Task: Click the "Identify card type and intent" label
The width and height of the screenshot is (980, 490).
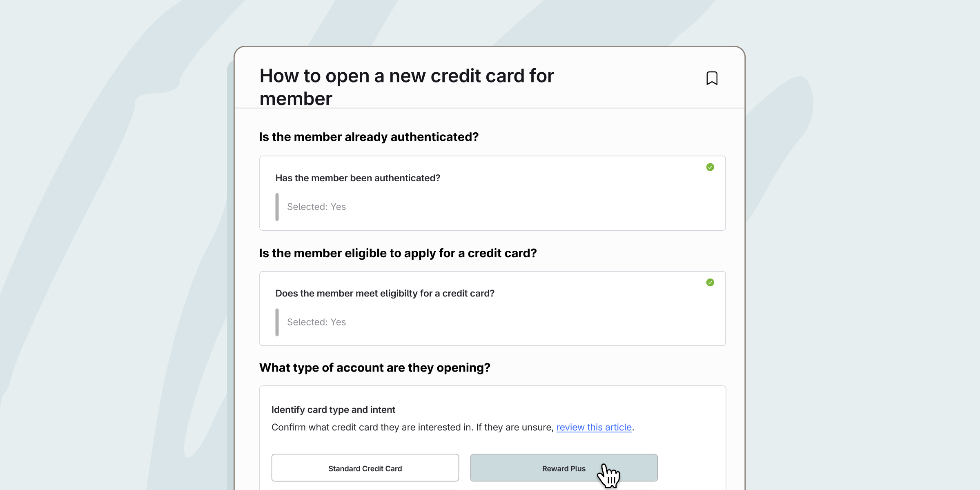Action: pos(333,410)
